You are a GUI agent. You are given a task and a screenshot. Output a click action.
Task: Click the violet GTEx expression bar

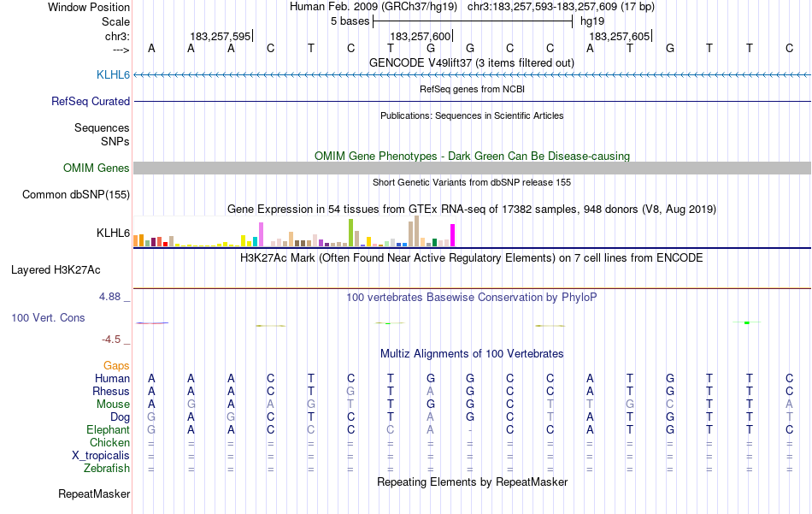tap(261, 234)
